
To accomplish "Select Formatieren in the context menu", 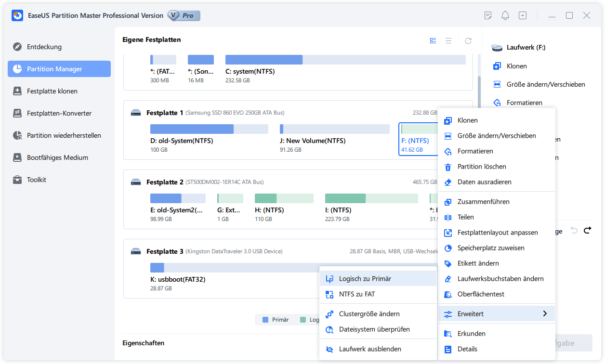I will 497,151.
